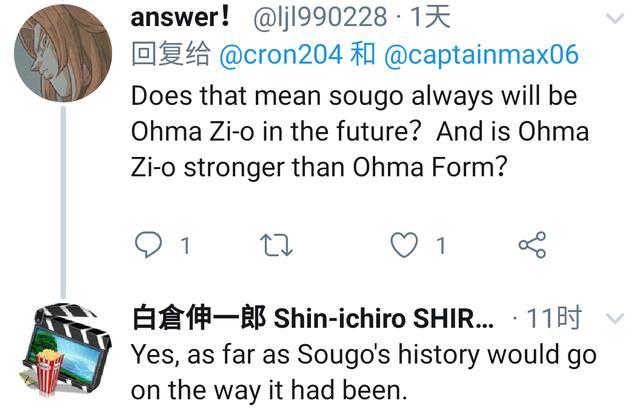Open Shirakura's reply starting with Yes
Image resolution: width=640 pixels, height=412 pixels.
363,371
